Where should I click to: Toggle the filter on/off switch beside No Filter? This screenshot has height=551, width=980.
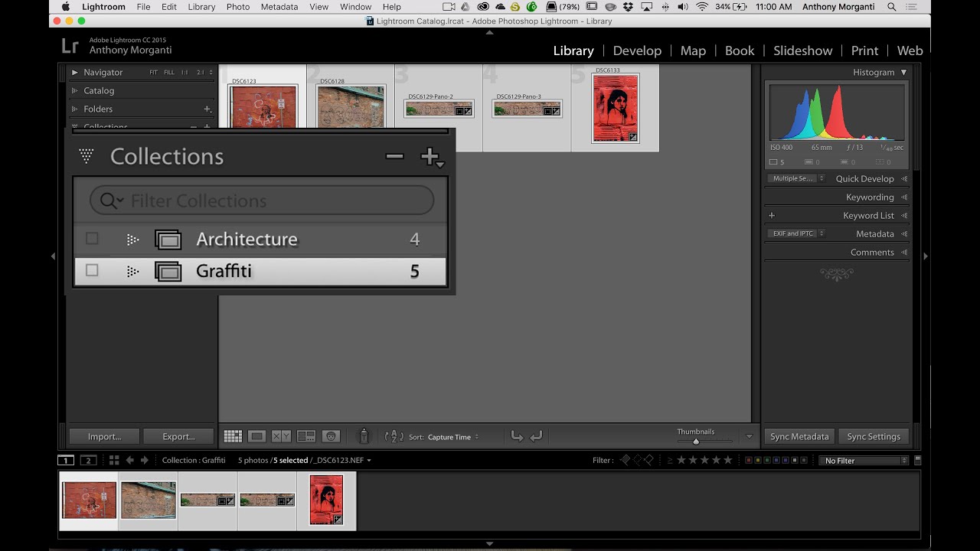click(918, 460)
